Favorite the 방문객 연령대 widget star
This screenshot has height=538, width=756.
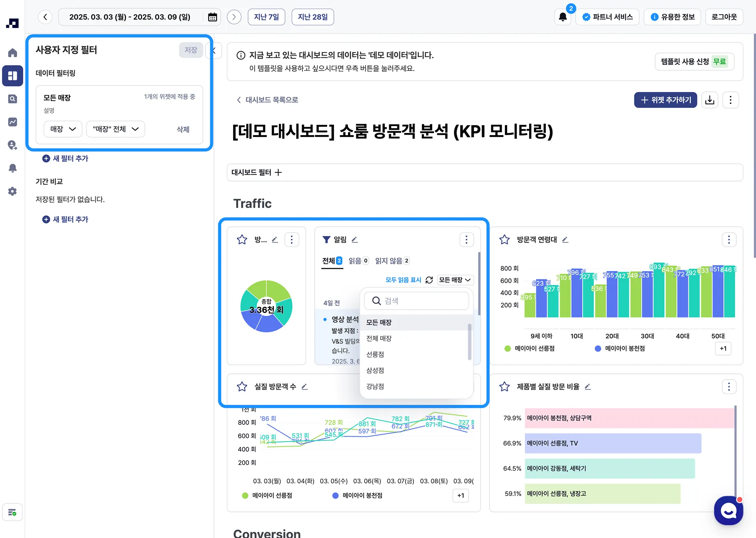tap(504, 239)
